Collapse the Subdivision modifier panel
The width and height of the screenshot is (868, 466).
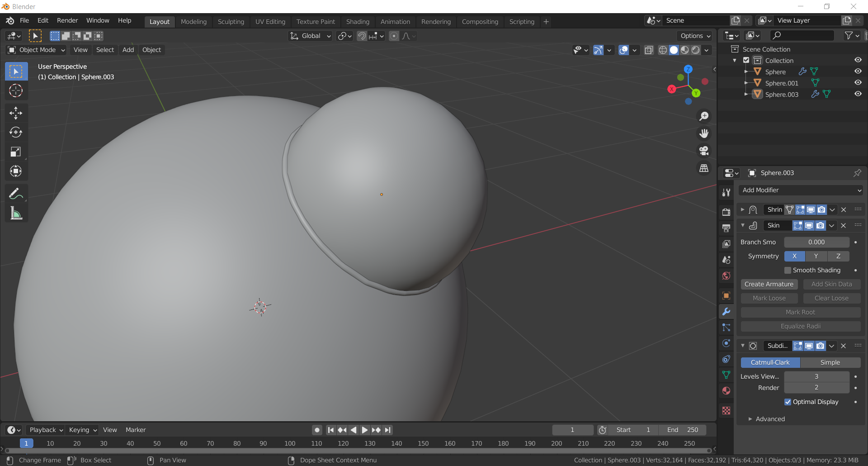pyautogui.click(x=742, y=346)
